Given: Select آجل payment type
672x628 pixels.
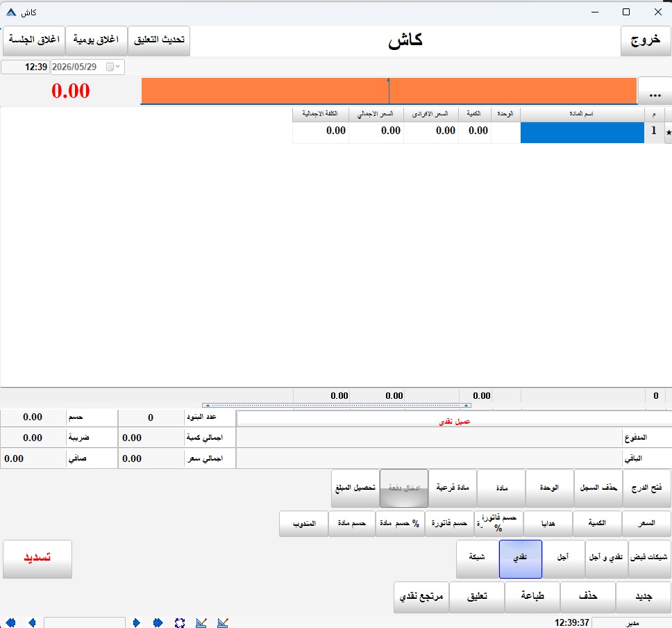Looking at the screenshot, I should pos(563,559).
